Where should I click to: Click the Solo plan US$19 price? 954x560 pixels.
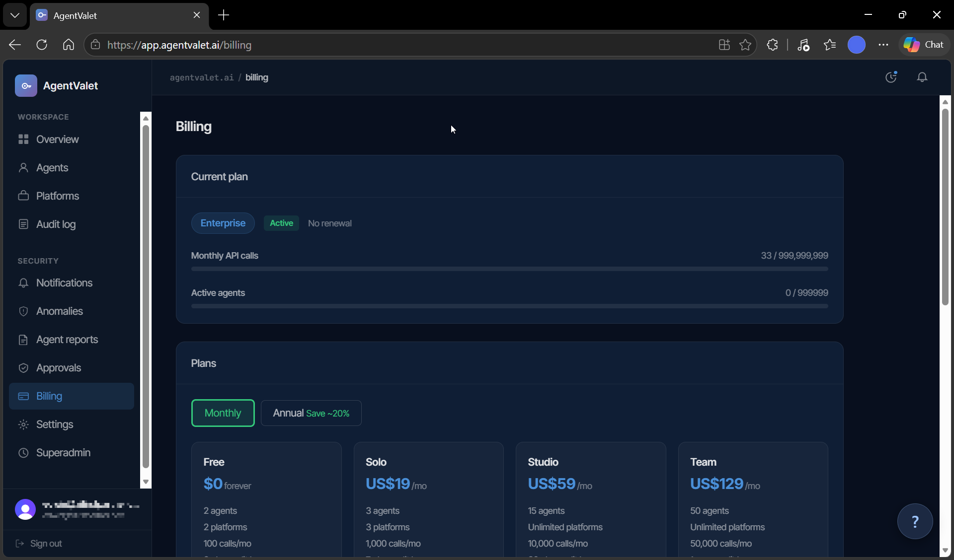coord(388,484)
